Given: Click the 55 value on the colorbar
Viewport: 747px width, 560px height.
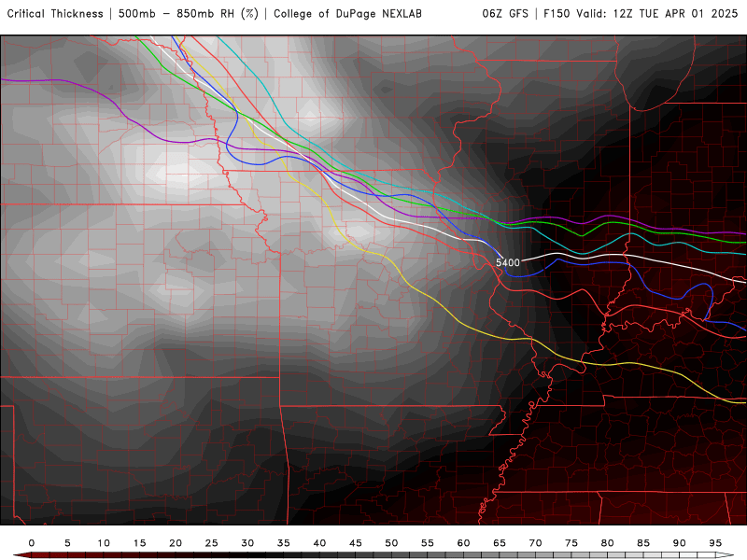Looking at the screenshot, I should (428, 543).
